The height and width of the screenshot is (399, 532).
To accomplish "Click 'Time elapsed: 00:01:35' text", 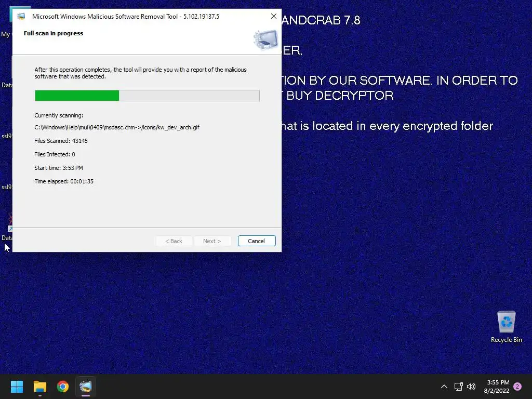I will [64, 181].
